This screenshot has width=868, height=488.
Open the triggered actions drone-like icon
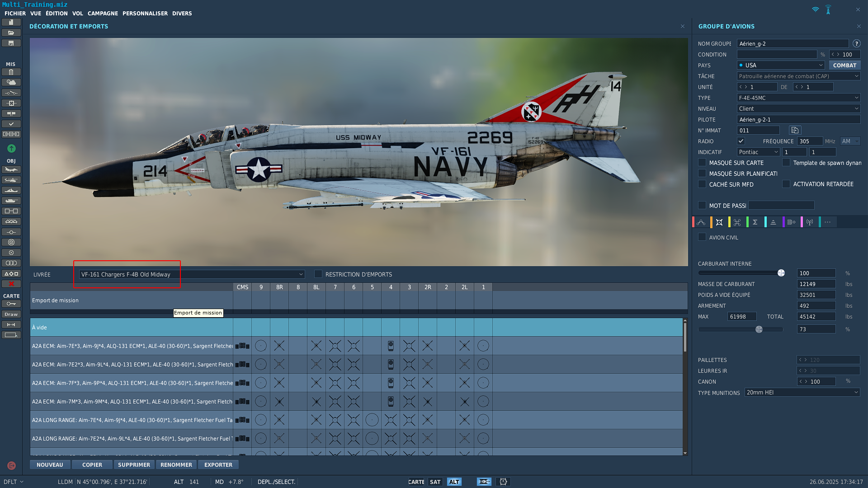(737, 222)
